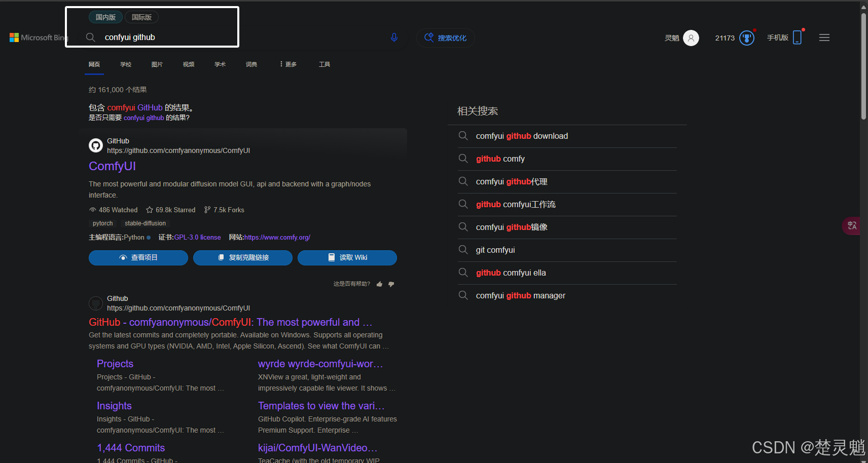Open GitHub - comfyanonymous/ComfyUI result title
Screen dimensions: 868x463
231,322
